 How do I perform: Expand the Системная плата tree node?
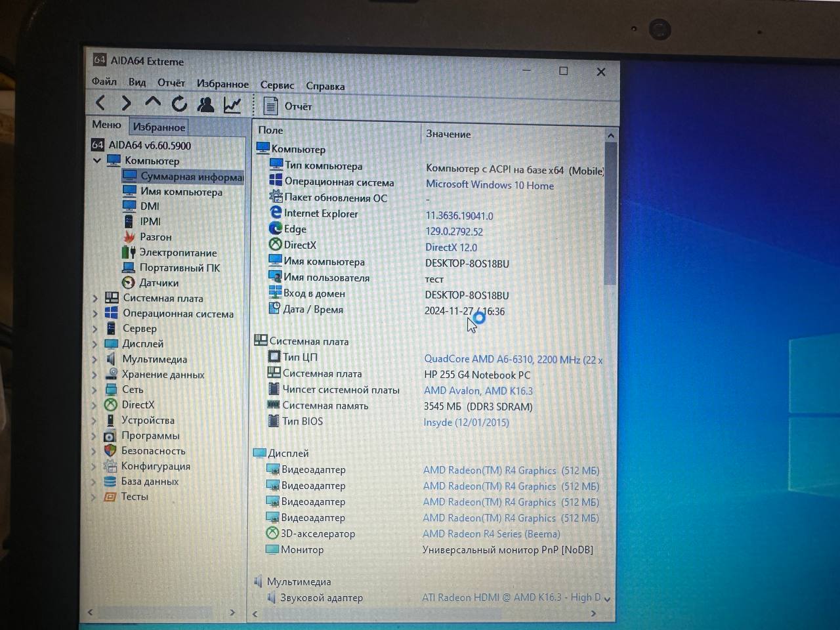pyautogui.click(x=95, y=298)
